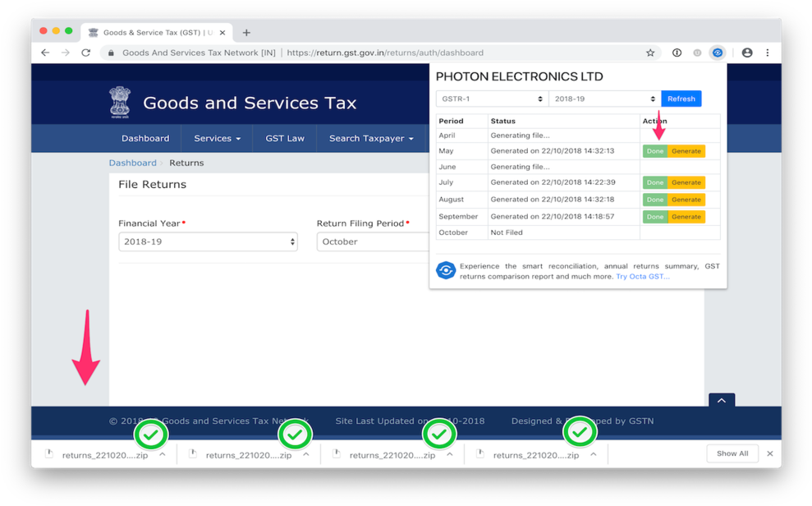Bookmark this page with the star icon

650,52
